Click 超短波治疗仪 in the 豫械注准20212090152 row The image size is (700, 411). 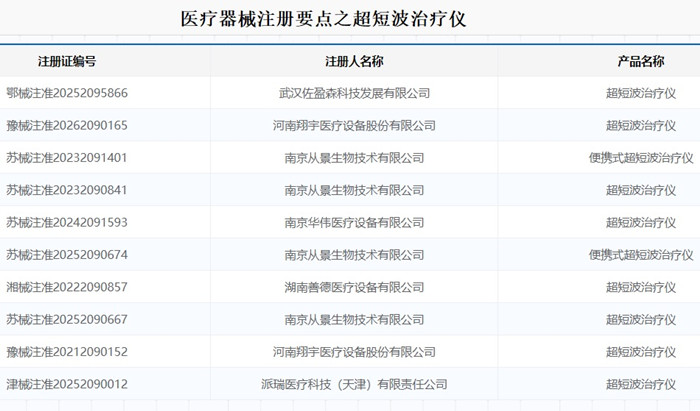pyautogui.click(x=641, y=352)
